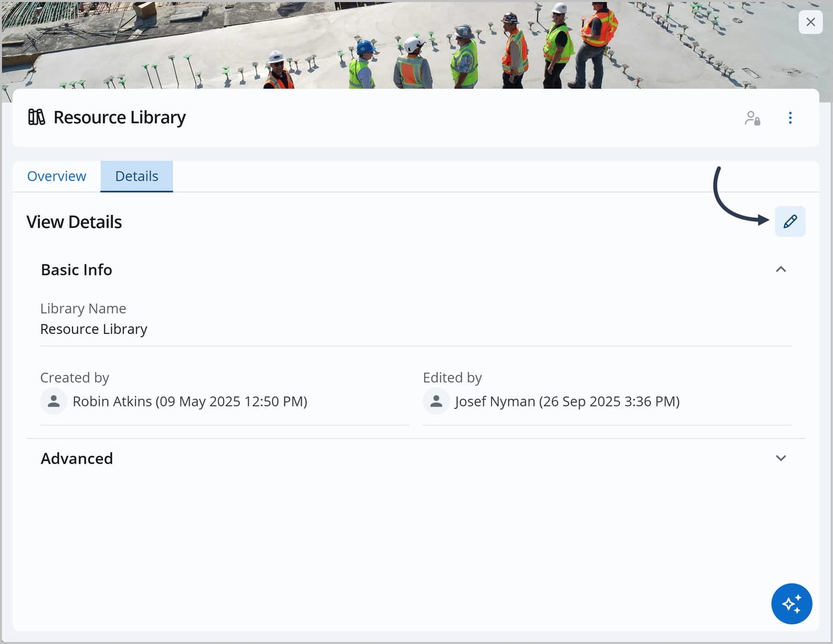
Task: Collapse the Basic Info section chevron
Action: (x=781, y=270)
